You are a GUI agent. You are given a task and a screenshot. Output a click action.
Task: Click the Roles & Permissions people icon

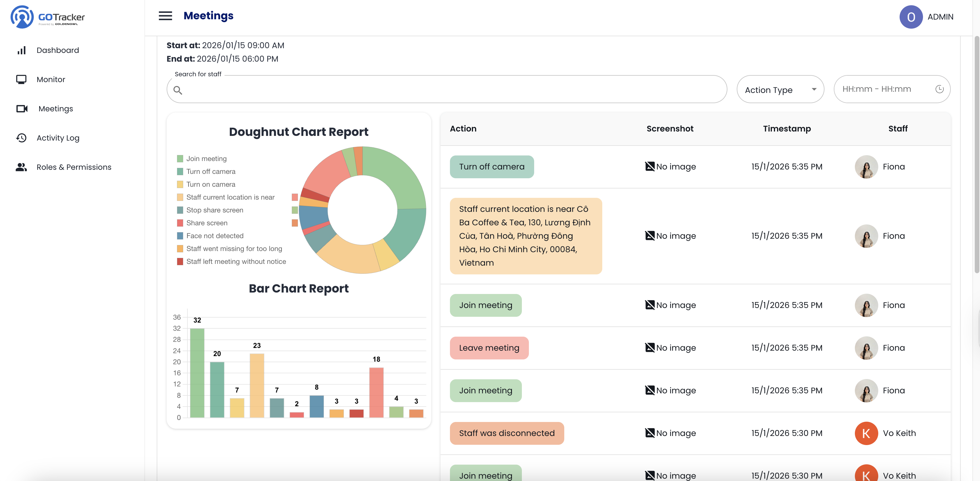point(21,167)
